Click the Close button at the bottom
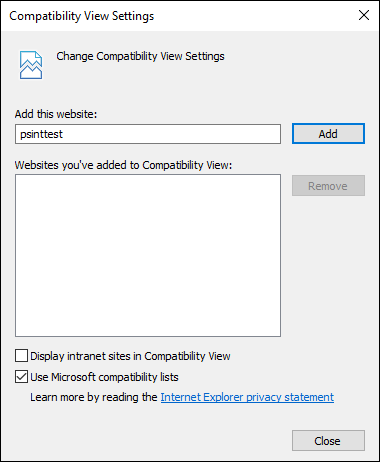The width and height of the screenshot is (380, 462). click(x=328, y=441)
